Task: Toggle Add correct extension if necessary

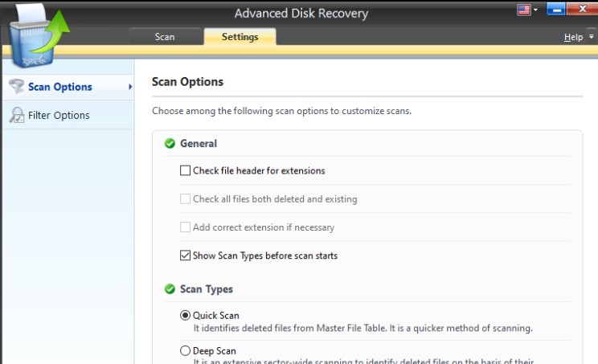Action: coord(185,227)
